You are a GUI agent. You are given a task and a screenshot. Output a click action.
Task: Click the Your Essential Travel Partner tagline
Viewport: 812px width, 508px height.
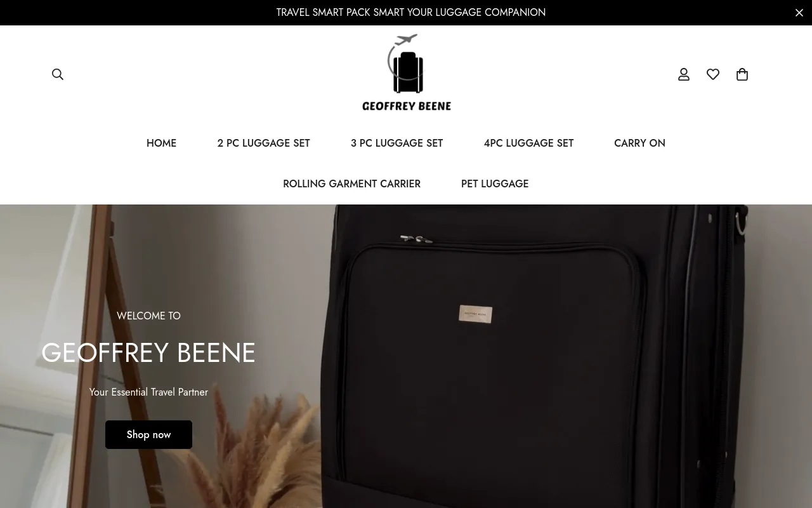pos(148,392)
